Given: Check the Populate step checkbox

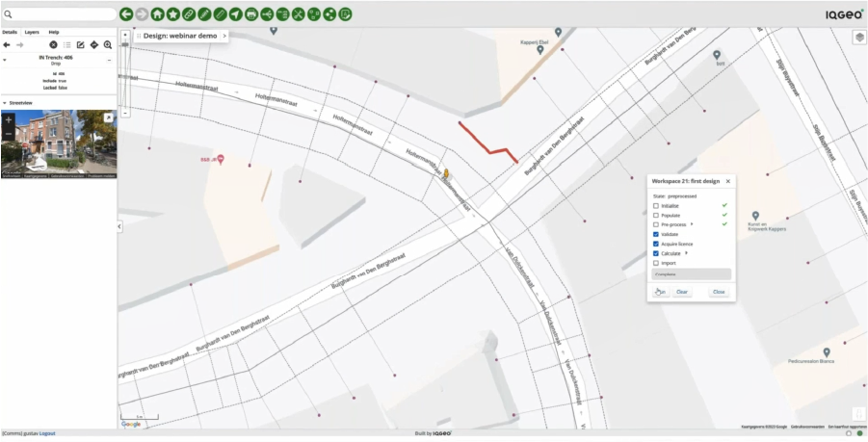Looking at the screenshot, I should click(656, 215).
